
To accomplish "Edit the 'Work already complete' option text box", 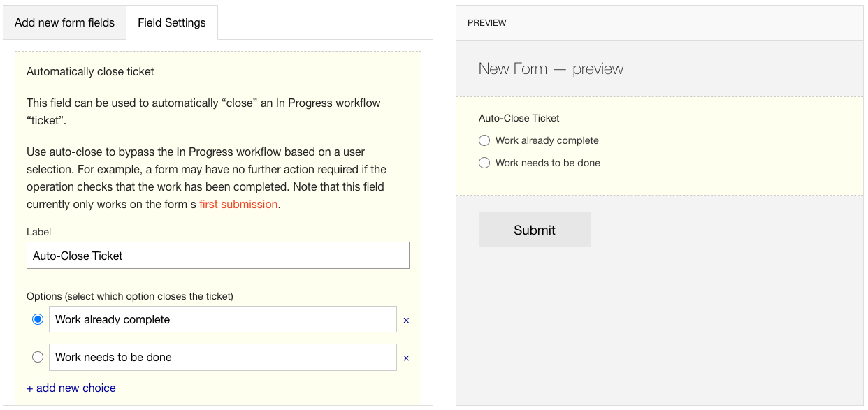I will tap(223, 319).
